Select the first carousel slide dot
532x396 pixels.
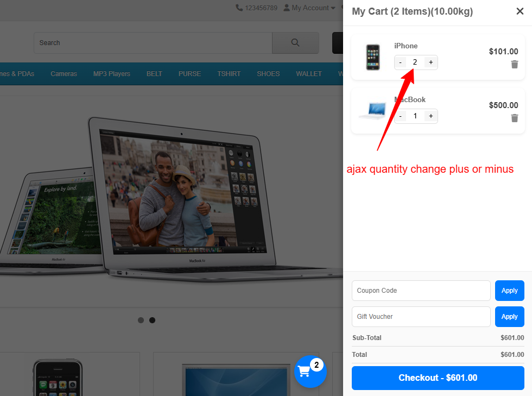141,320
